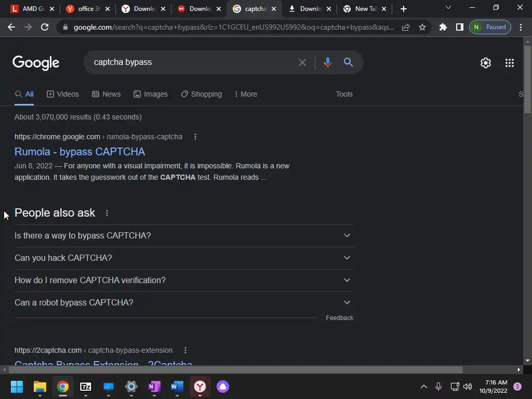This screenshot has height=399, width=532.
Task: Submit search with magnifier icon
Action: 348,62
